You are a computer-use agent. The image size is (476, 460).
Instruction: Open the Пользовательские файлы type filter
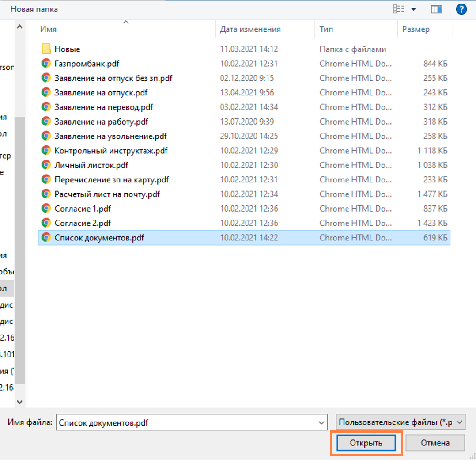click(x=400, y=422)
